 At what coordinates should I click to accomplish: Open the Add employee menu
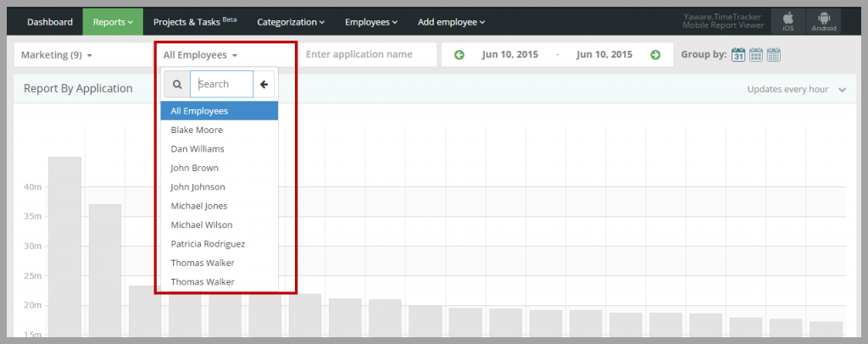(451, 22)
